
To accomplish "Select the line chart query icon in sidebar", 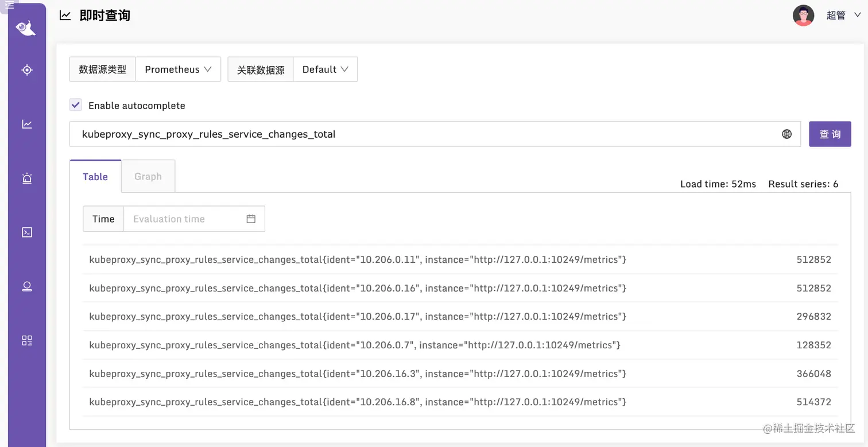I will [26, 123].
